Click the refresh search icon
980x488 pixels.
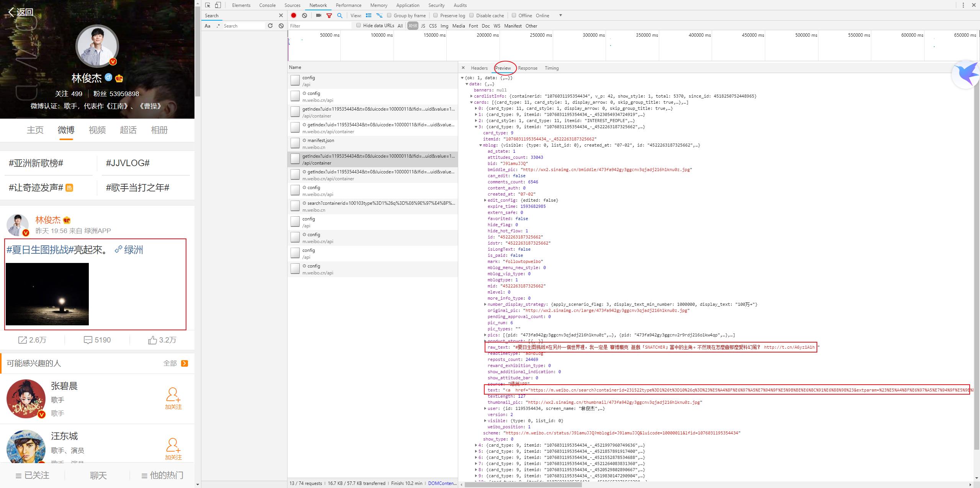[x=270, y=26]
